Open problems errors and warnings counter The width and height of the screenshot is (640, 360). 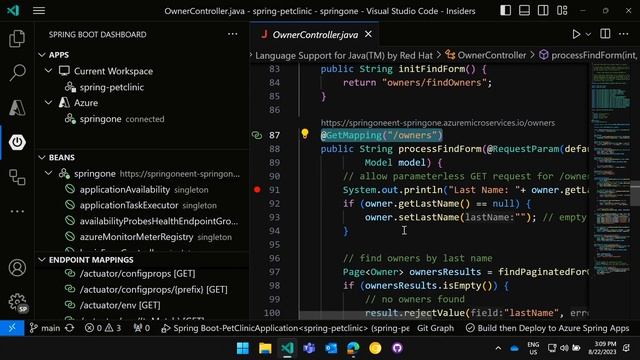[103, 328]
